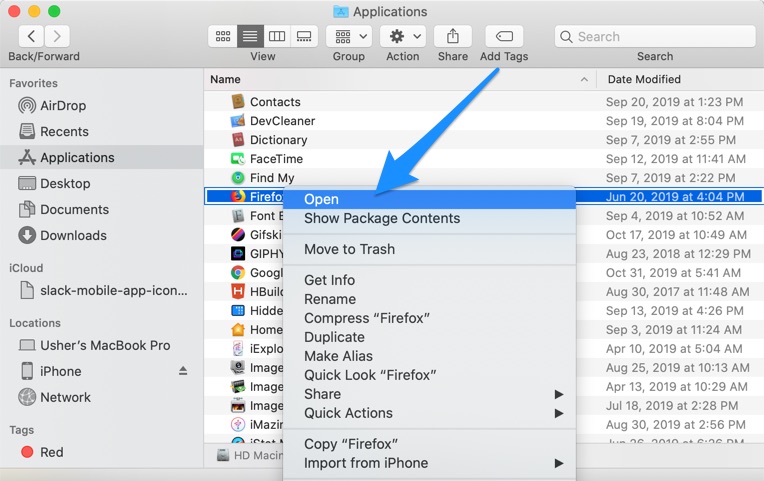Switch to gallery view
Viewport: 764px width, 481px height.
click(x=304, y=36)
